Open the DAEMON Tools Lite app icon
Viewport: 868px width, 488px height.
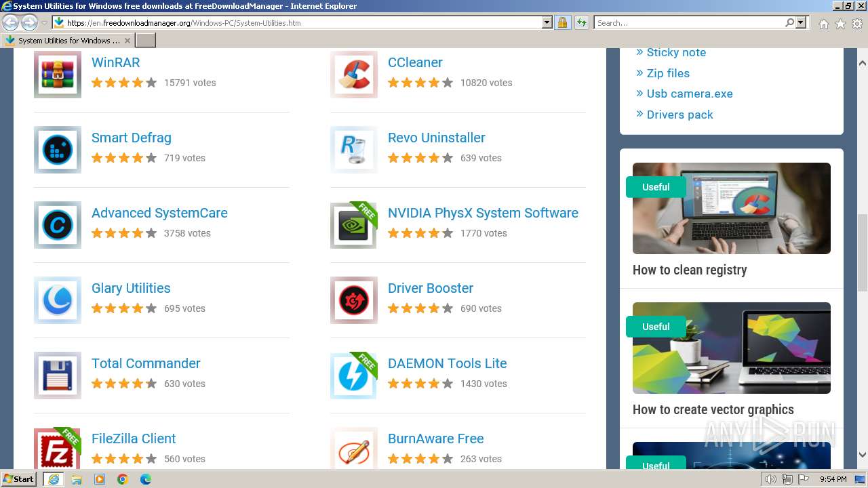coord(354,375)
